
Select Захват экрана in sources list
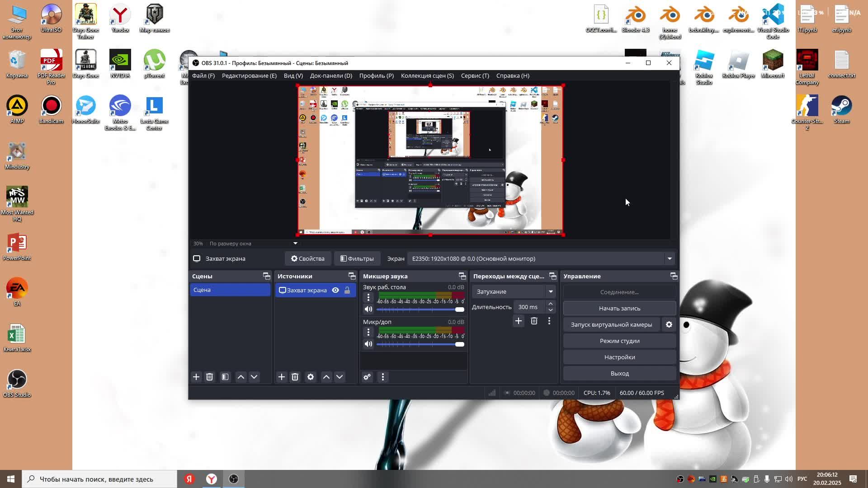(x=316, y=290)
